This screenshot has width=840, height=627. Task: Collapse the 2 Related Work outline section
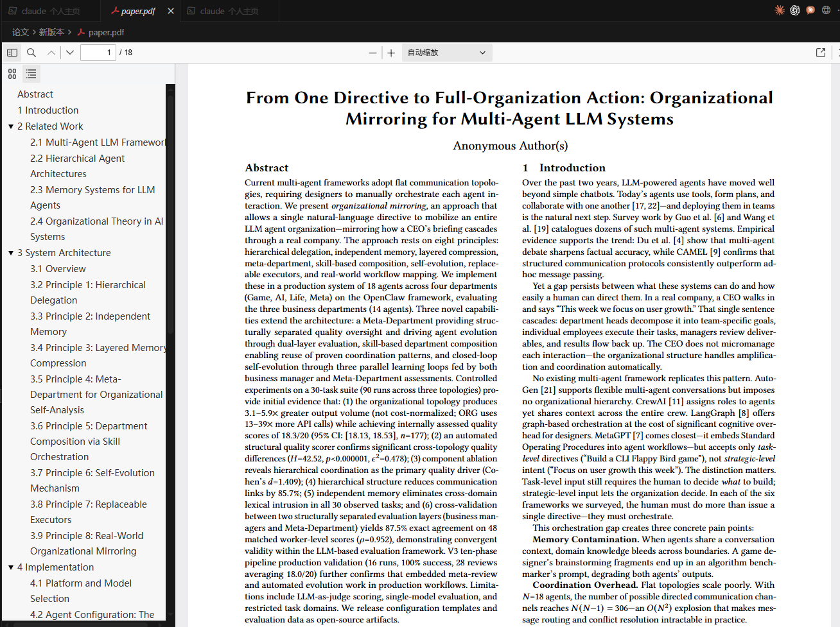point(11,126)
